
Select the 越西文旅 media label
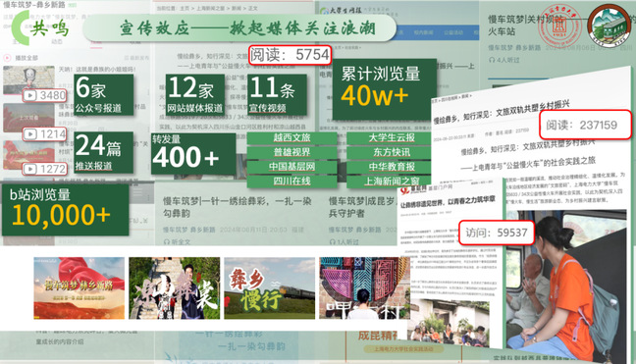point(291,137)
